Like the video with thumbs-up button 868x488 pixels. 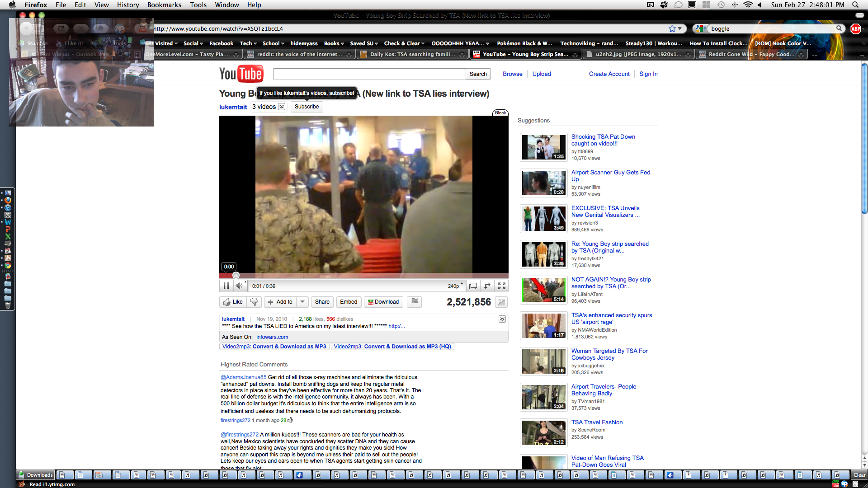[233, 302]
